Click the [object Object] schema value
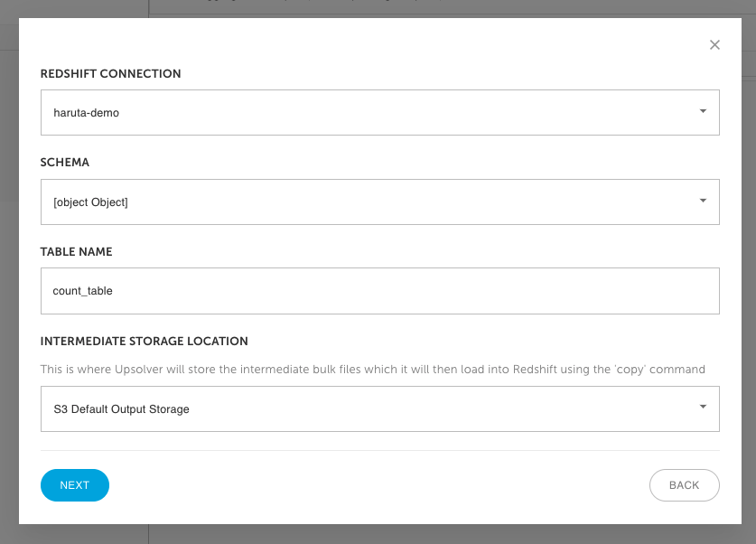756x544 pixels. pos(90,202)
